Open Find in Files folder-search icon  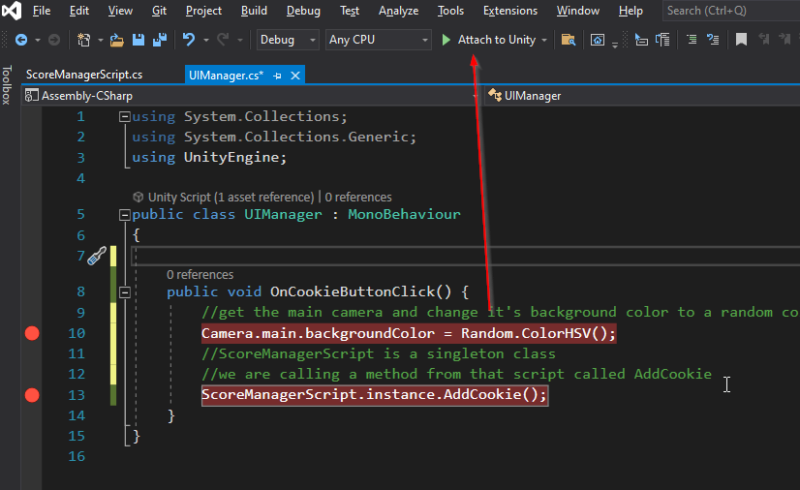pos(568,40)
